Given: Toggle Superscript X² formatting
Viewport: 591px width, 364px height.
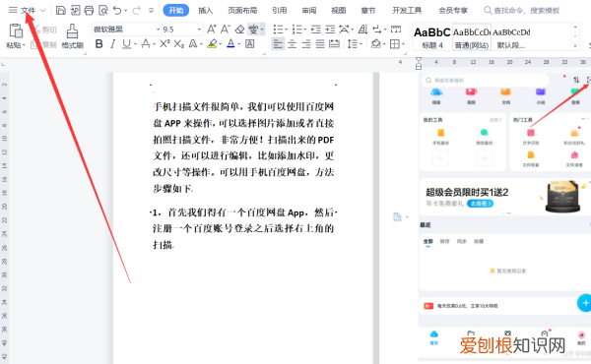Looking at the screenshot, I should pos(164,44).
